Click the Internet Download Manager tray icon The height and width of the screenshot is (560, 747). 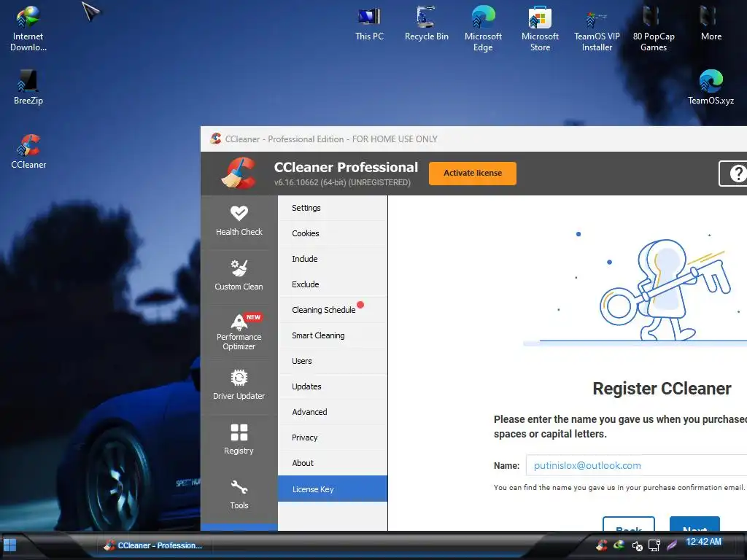tap(619, 545)
